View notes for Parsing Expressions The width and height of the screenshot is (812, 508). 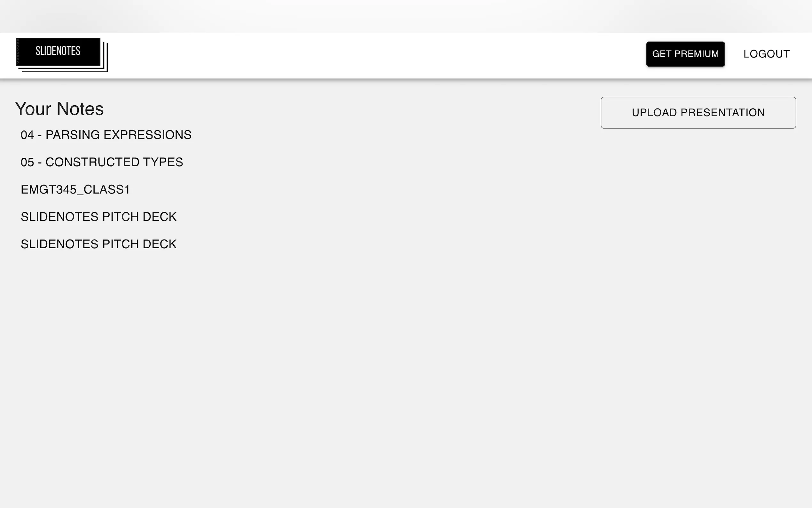(x=106, y=135)
